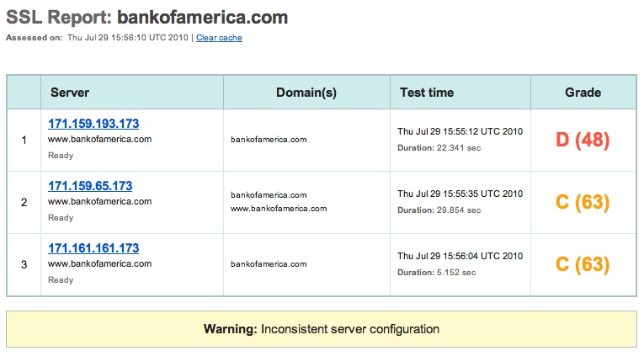
Task: Open server 171.159.193.173 details
Action: pos(93,124)
